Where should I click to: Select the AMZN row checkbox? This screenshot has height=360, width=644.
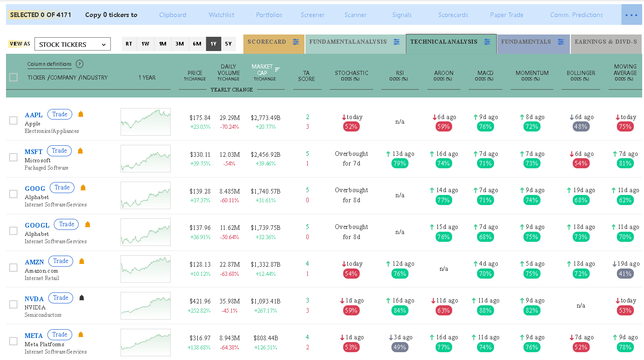pyautogui.click(x=13, y=268)
